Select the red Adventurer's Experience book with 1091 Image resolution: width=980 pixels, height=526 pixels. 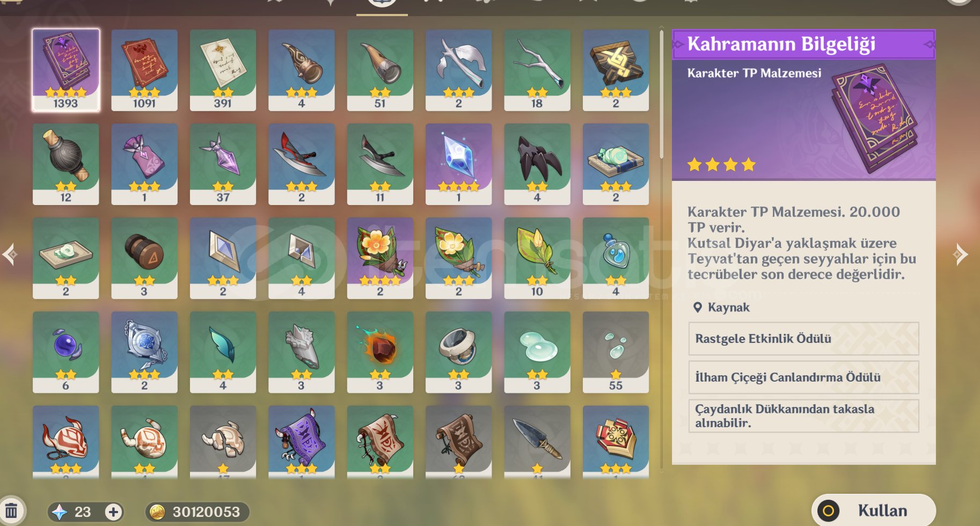(x=144, y=70)
